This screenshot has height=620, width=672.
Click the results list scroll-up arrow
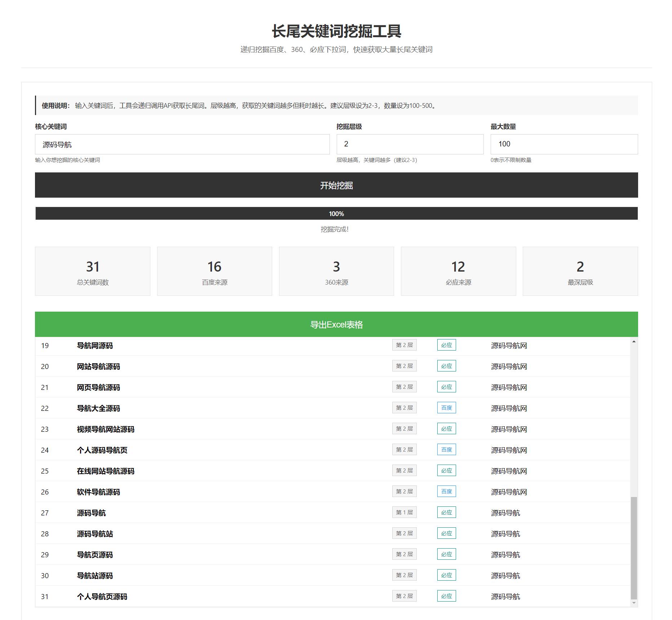tap(634, 342)
